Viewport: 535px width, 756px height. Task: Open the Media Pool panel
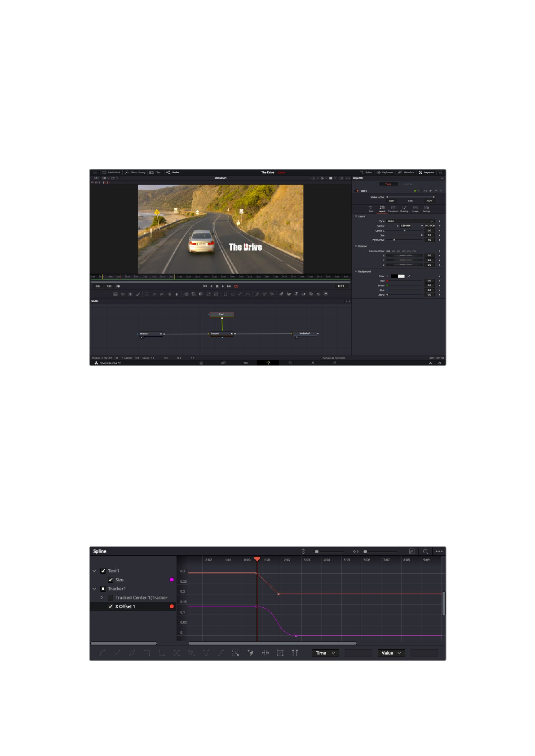[111, 172]
